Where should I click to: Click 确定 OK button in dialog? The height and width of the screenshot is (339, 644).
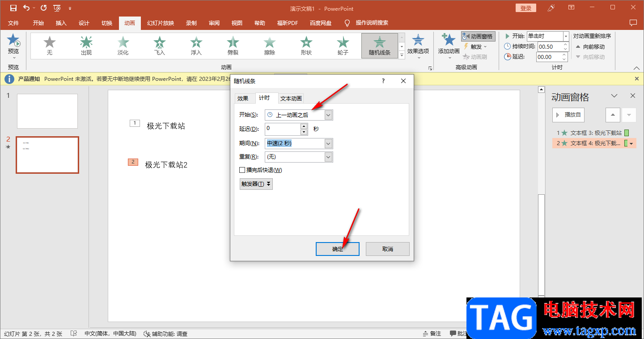[x=338, y=249]
